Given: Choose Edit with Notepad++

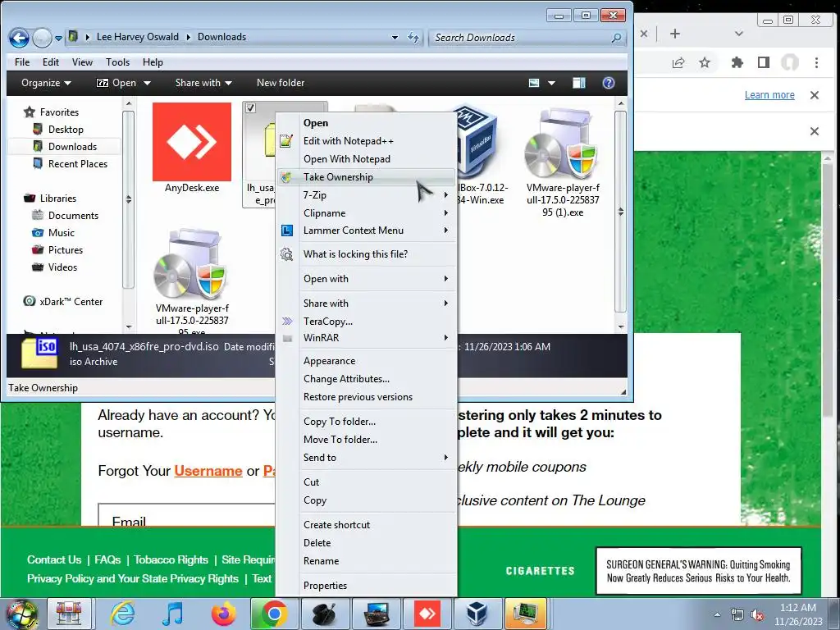Looking at the screenshot, I should coord(367,141).
